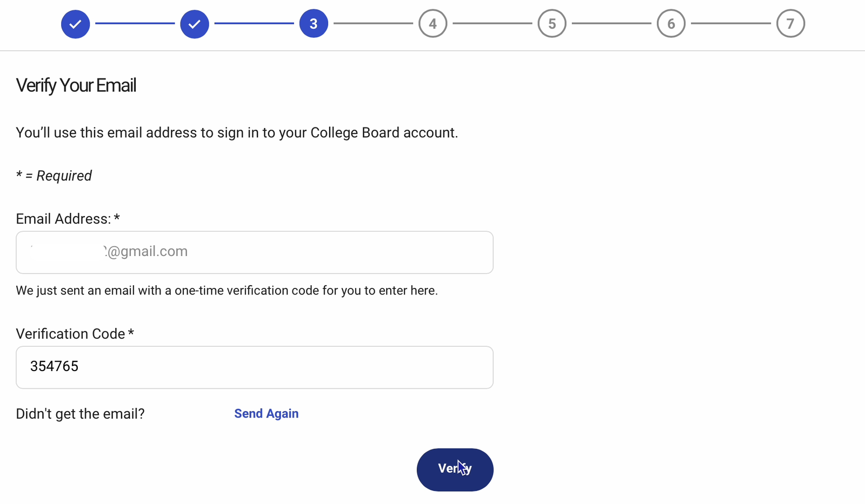Click the Email Address label
865x504 pixels.
click(63, 219)
